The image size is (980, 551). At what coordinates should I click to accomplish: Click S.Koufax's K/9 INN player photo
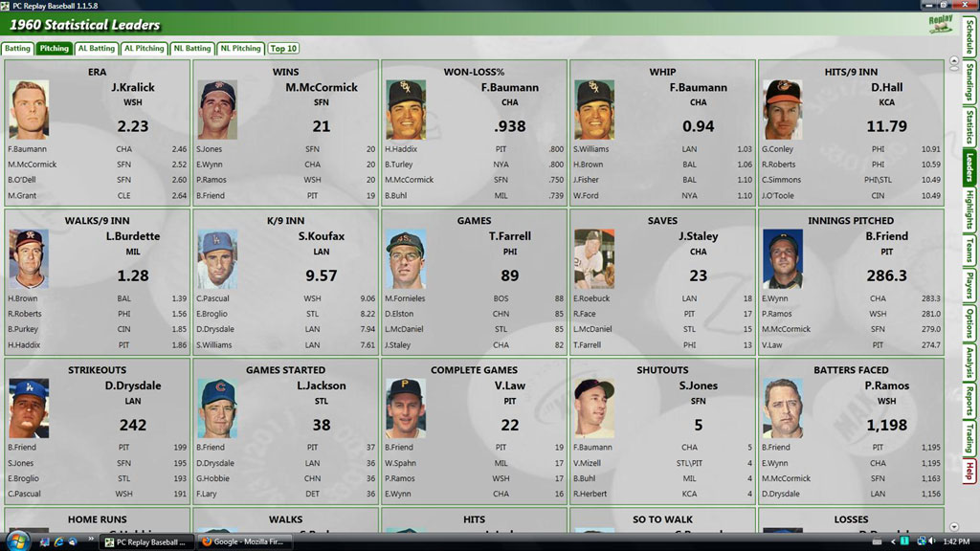coord(217,259)
